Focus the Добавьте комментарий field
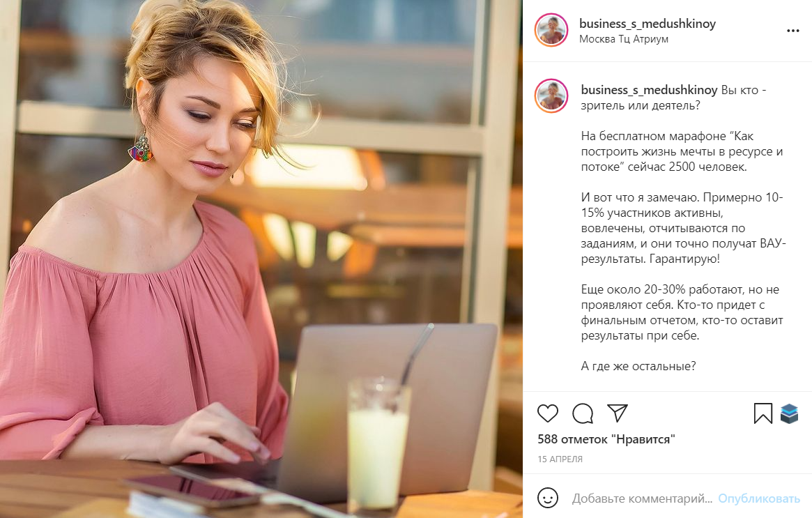This screenshot has width=812, height=518. coord(642,498)
